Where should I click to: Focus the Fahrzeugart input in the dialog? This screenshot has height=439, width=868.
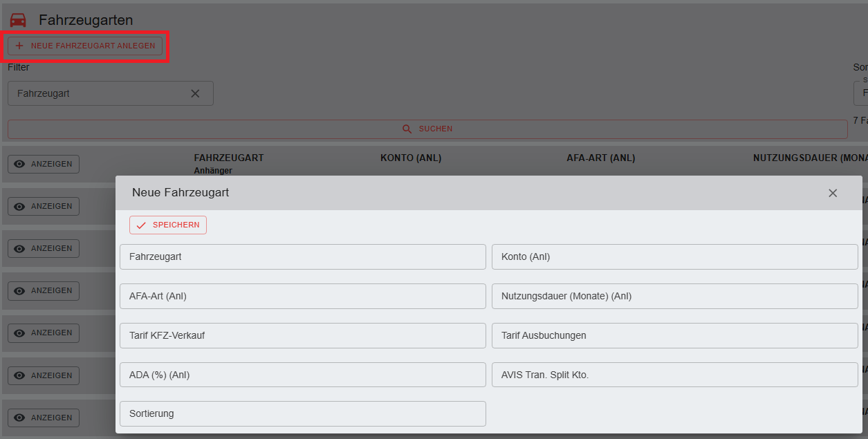[302, 256]
